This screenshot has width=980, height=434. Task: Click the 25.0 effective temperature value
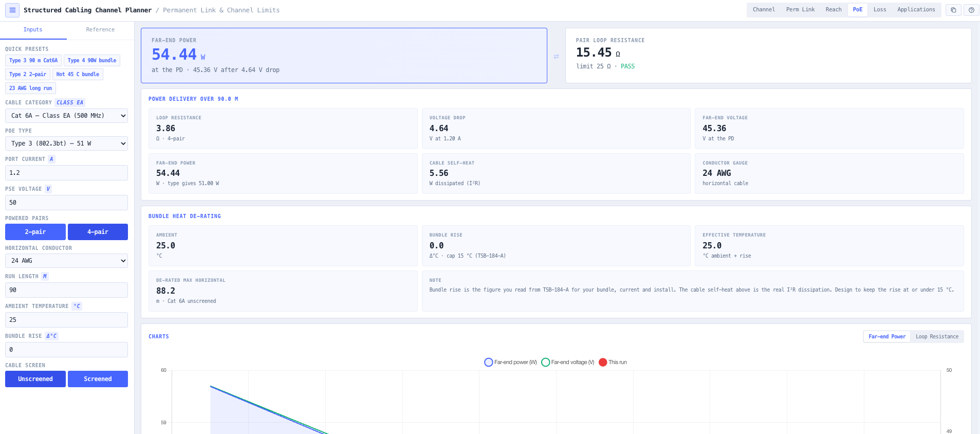pyautogui.click(x=712, y=246)
